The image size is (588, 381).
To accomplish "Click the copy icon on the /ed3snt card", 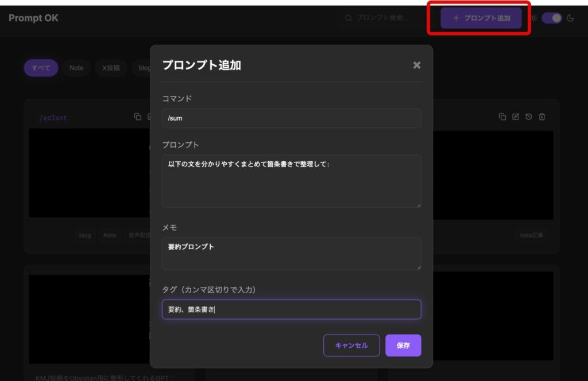I will 137,117.
